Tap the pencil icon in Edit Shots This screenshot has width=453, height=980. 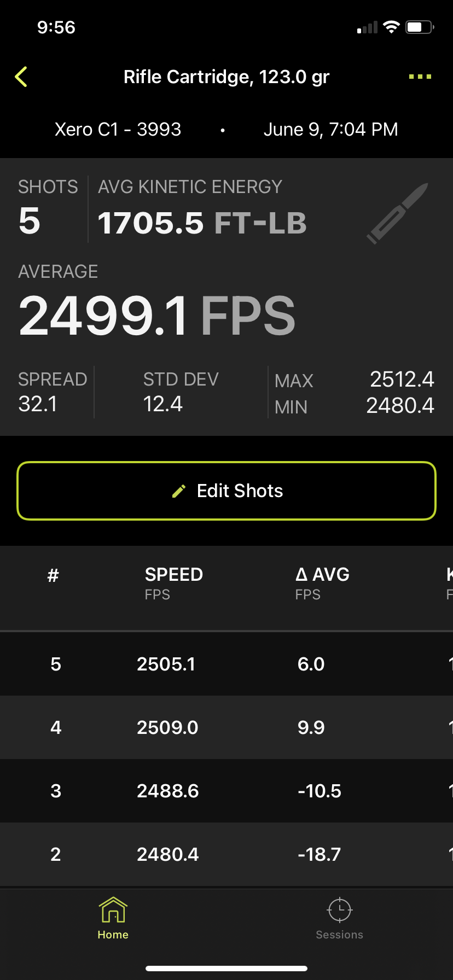pyautogui.click(x=179, y=491)
